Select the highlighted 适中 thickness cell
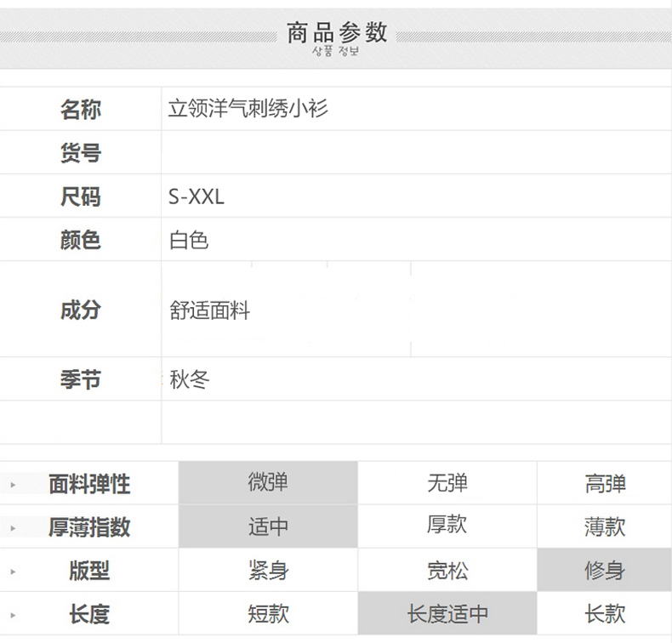The width and height of the screenshot is (672, 643). coord(268,526)
